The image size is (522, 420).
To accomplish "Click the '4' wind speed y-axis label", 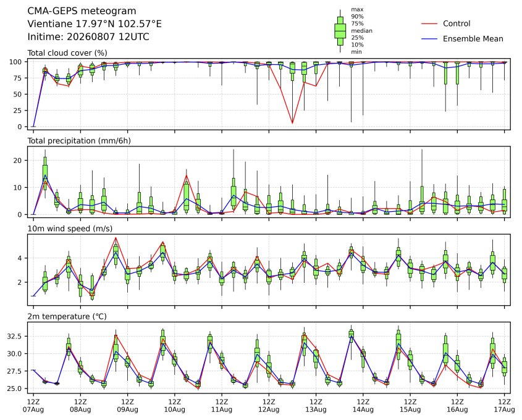I will (20, 258).
